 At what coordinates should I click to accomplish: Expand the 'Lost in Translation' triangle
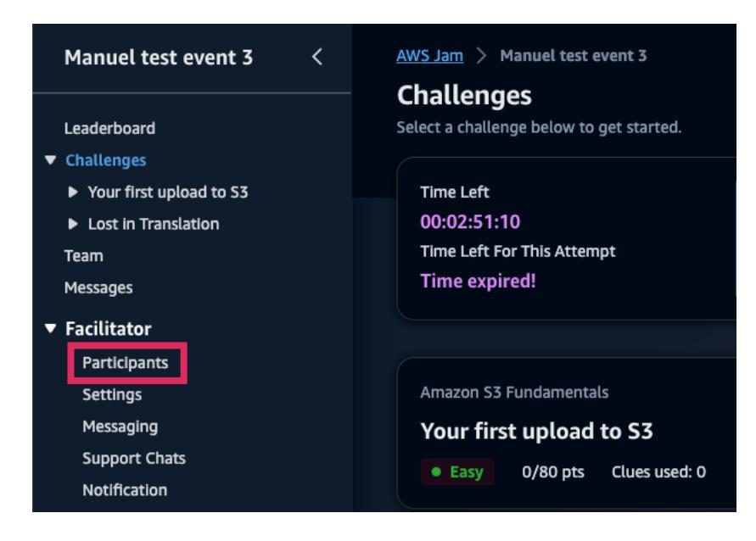(75, 225)
